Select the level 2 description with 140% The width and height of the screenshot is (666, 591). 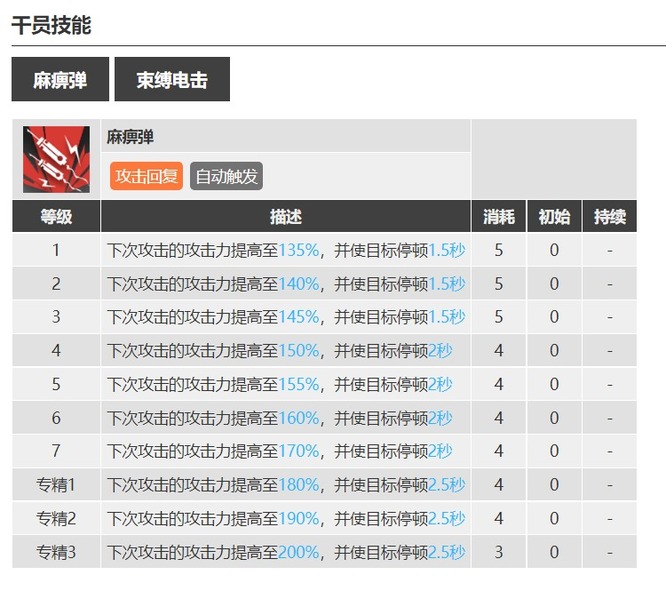(286, 284)
